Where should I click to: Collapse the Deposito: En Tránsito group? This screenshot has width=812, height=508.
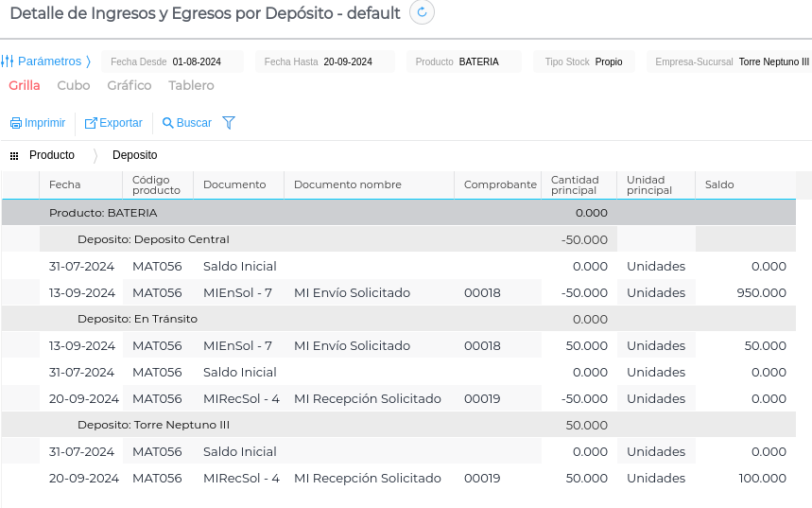(x=137, y=319)
